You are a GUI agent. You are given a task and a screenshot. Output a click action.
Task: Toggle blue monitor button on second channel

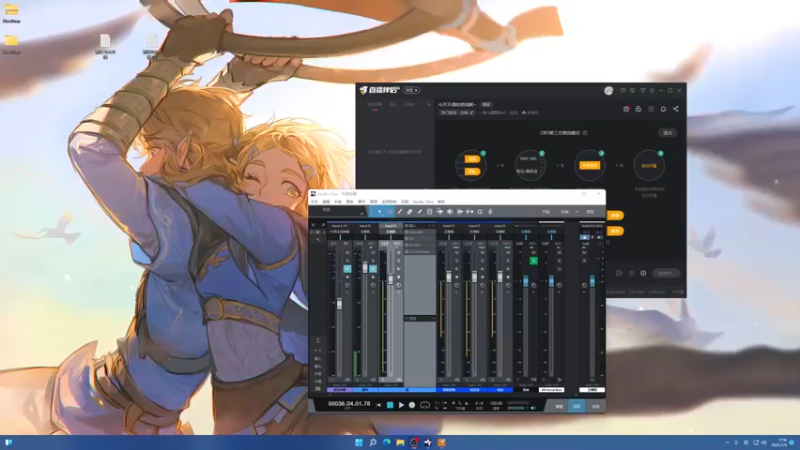(x=373, y=268)
